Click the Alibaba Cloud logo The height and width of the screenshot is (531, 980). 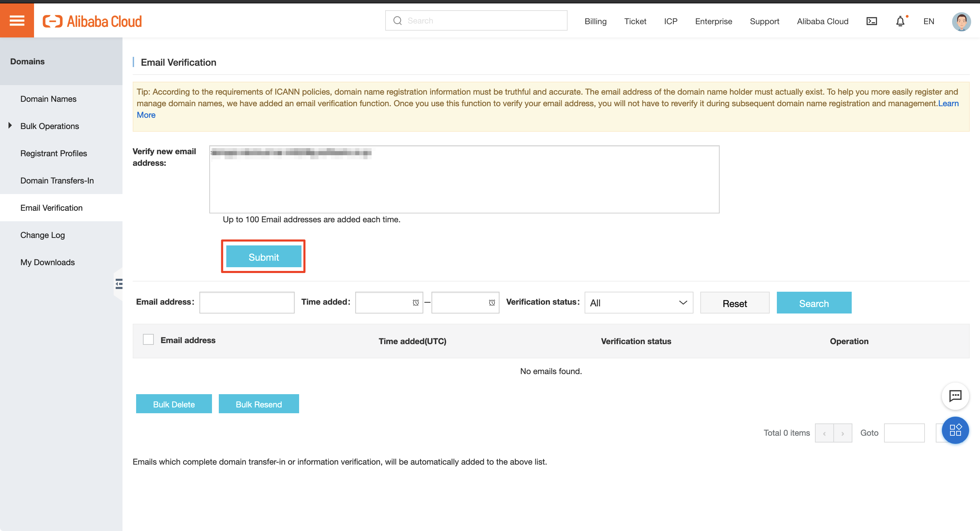93,21
